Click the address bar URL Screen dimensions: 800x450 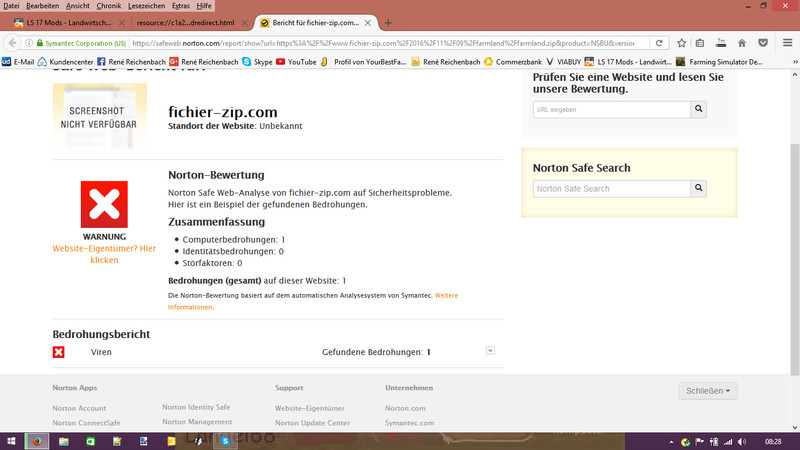383,43
